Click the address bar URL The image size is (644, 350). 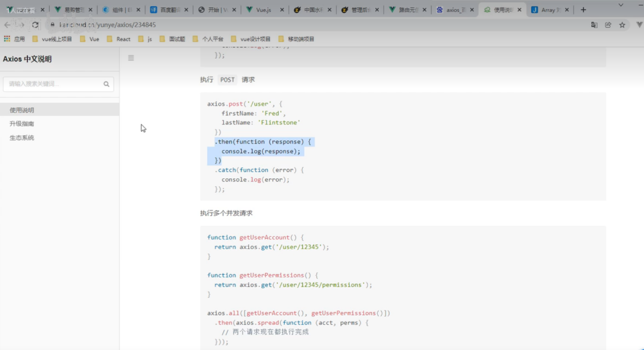click(x=107, y=25)
